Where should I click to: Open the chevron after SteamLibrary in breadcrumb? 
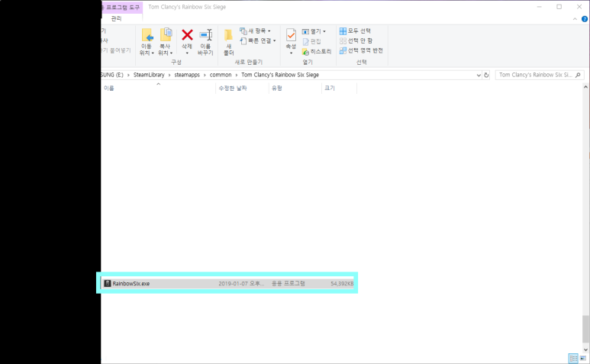169,76
